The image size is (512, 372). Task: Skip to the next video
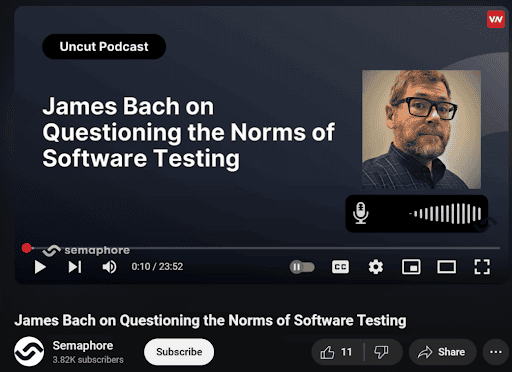75,267
